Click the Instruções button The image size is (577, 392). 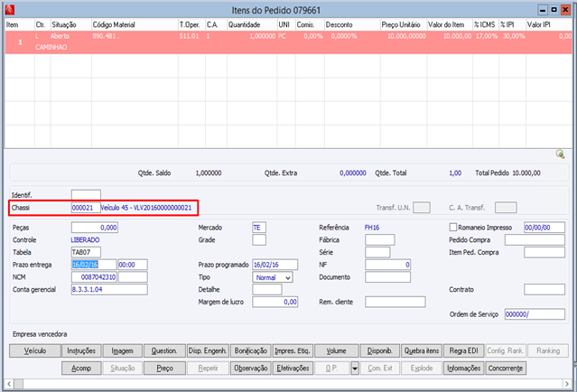click(81, 350)
